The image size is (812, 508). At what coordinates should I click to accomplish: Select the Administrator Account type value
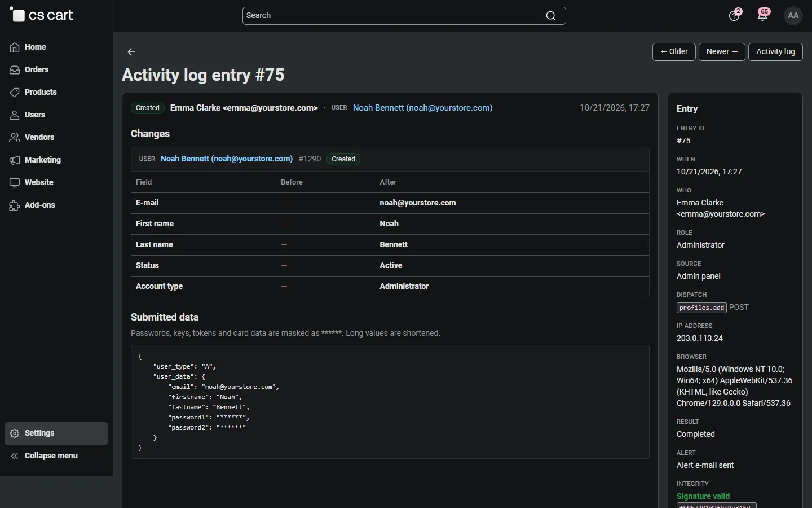pos(404,287)
